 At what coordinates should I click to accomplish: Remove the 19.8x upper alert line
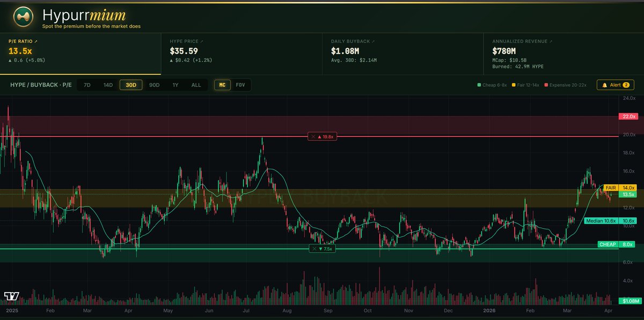point(313,137)
